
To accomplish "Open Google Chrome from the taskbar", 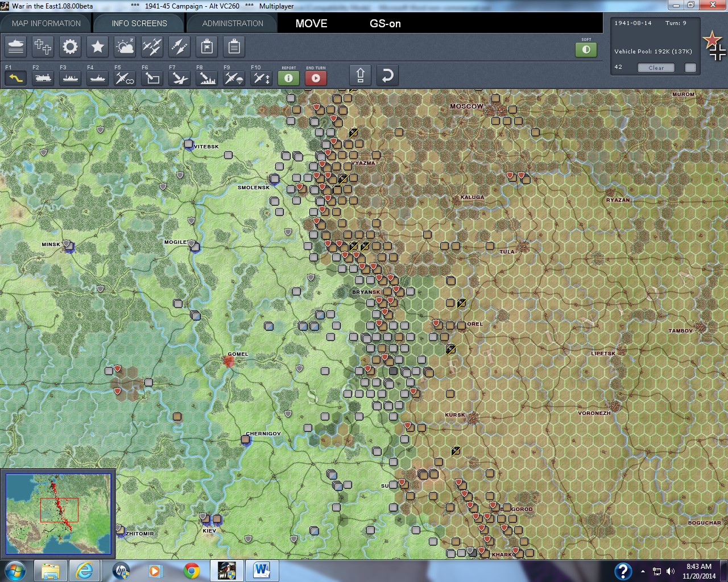I will click(x=192, y=571).
